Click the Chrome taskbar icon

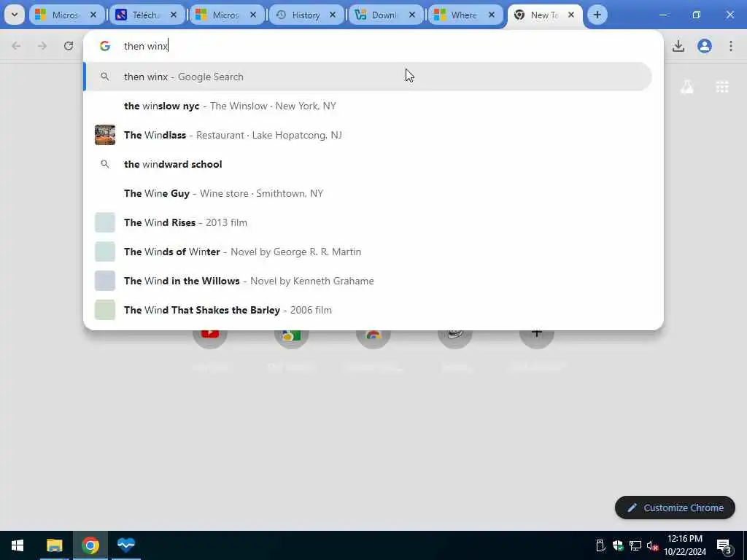[x=90, y=545]
